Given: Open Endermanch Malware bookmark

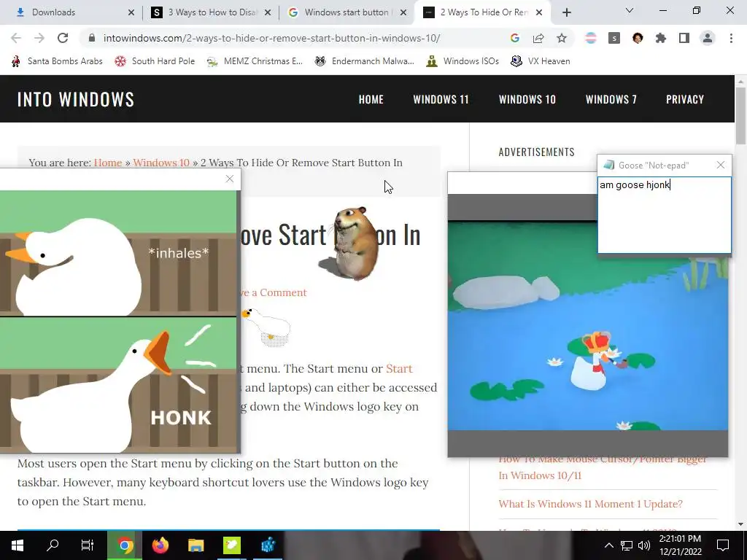Looking at the screenshot, I should [365, 61].
